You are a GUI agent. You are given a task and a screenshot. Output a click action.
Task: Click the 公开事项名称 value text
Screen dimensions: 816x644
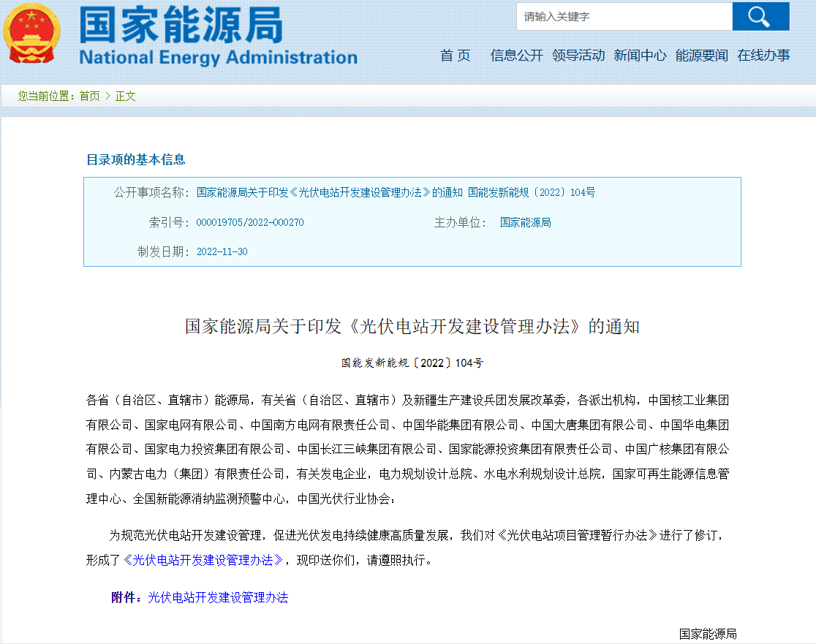point(396,192)
